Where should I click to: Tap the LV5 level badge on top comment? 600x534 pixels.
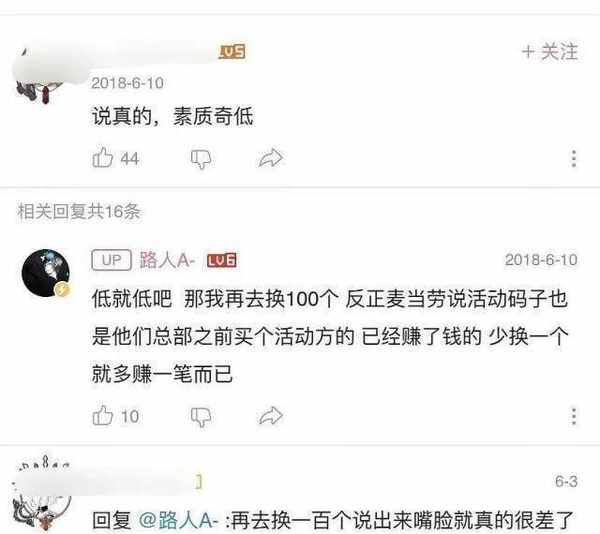(232, 52)
